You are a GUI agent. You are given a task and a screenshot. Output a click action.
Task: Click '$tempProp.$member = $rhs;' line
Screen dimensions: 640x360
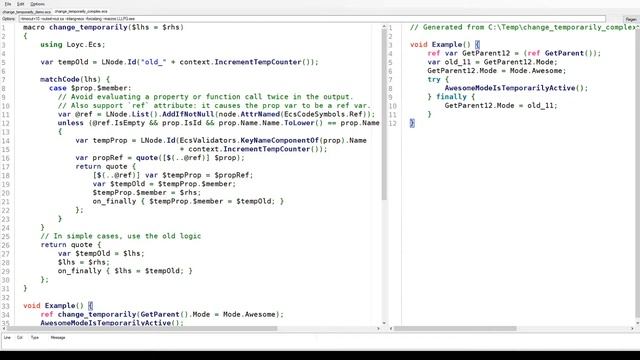147,193
